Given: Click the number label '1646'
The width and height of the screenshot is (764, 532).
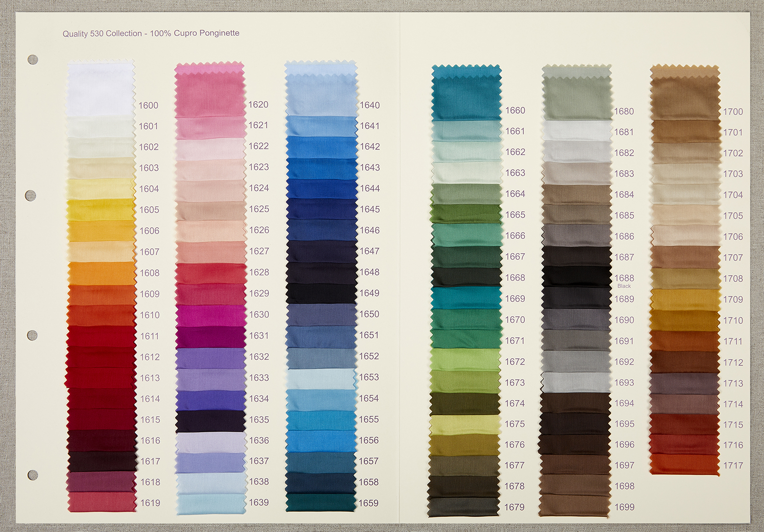Looking at the screenshot, I should pyautogui.click(x=370, y=230).
